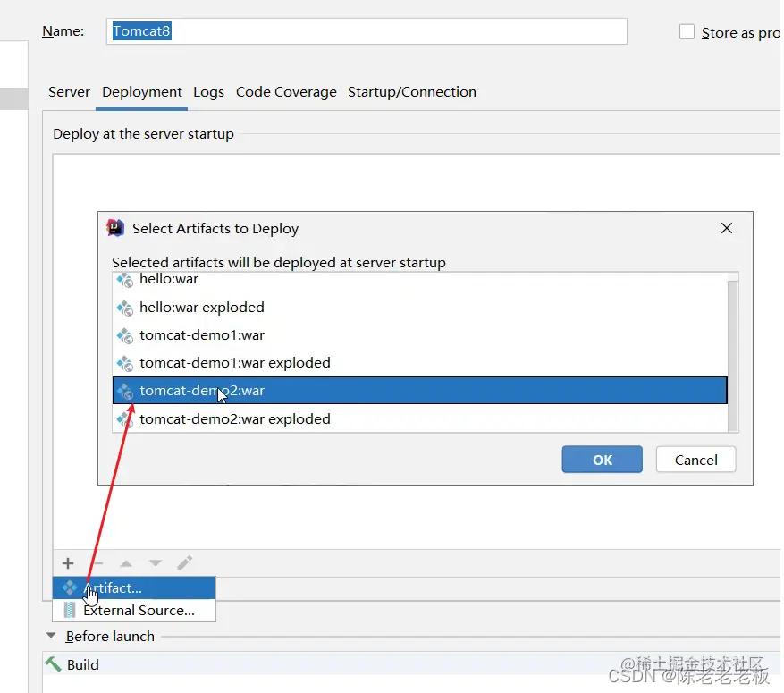Click the Build hammer icon

pos(53,664)
